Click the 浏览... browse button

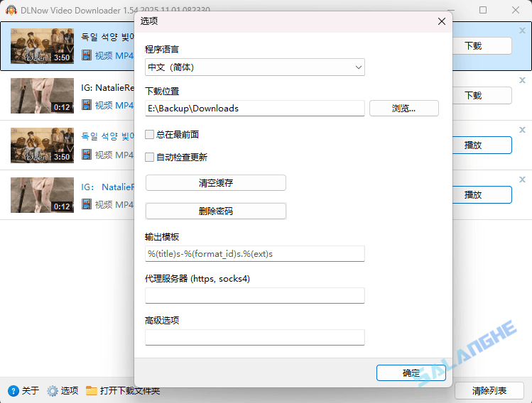[x=403, y=108]
